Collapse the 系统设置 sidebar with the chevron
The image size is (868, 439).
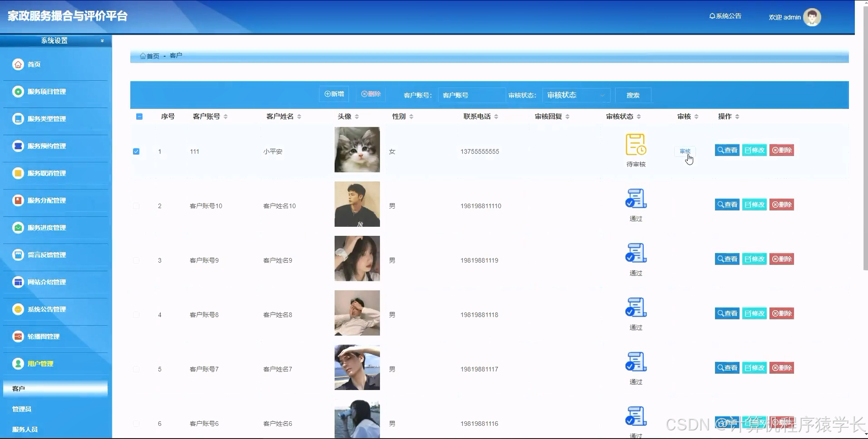click(102, 40)
